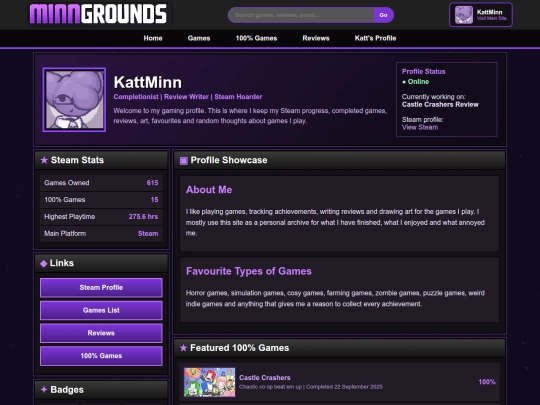540x405 pixels.
Task: Open the Home nav item
Action: [x=153, y=38]
